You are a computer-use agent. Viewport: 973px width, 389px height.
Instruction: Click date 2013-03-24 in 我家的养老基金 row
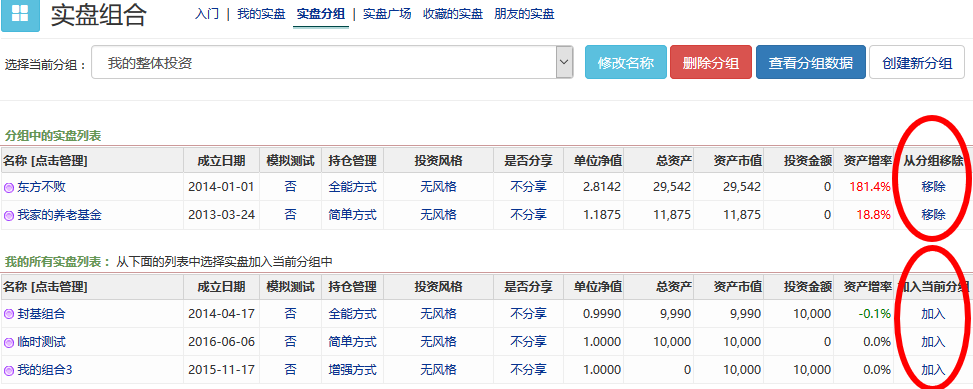221,215
